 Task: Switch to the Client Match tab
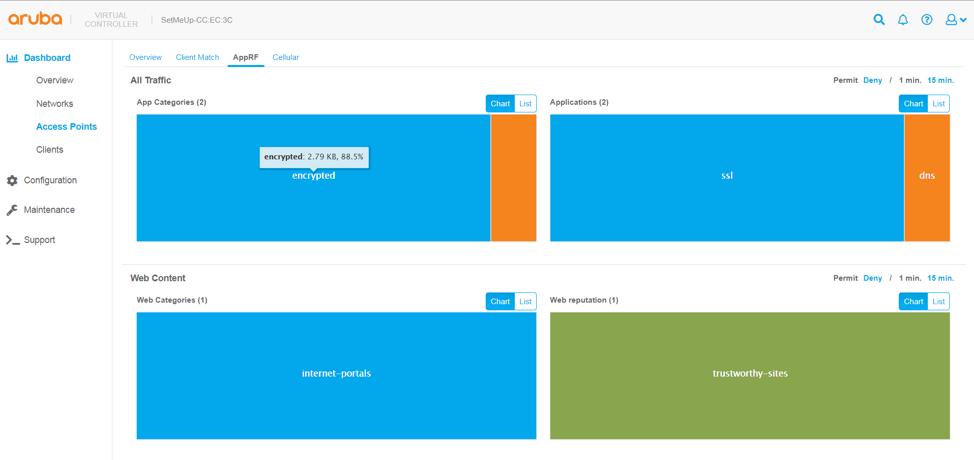click(x=197, y=57)
